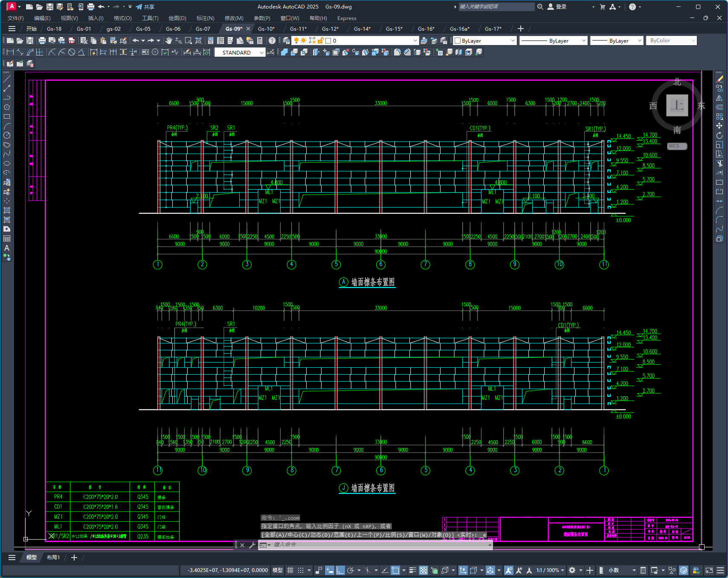Toggle snap mode dots icon
This screenshot has height=578, width=728.
click(x=301, y=570)
